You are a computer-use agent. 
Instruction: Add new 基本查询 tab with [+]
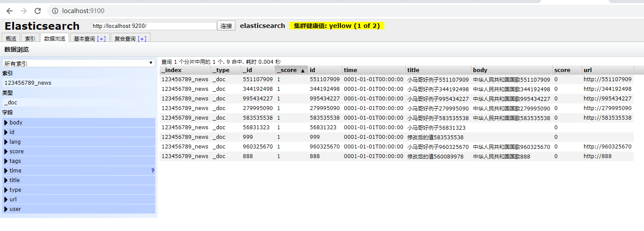click(101, 39)
